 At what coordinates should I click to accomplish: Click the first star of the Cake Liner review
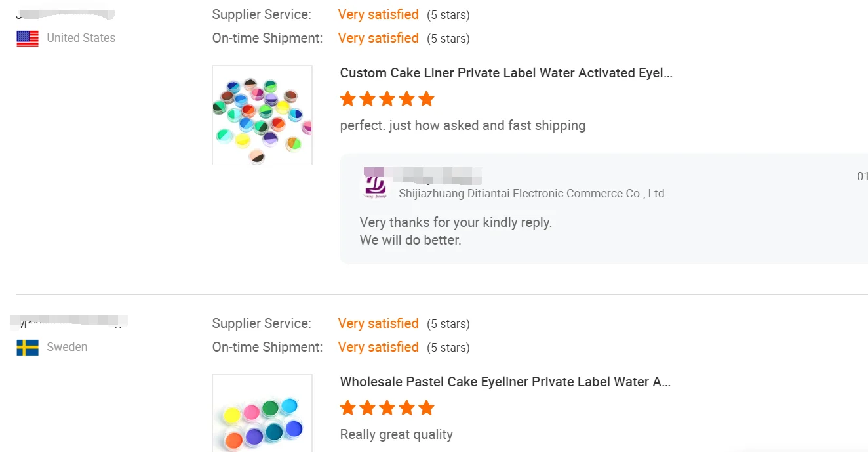[347, 99]
